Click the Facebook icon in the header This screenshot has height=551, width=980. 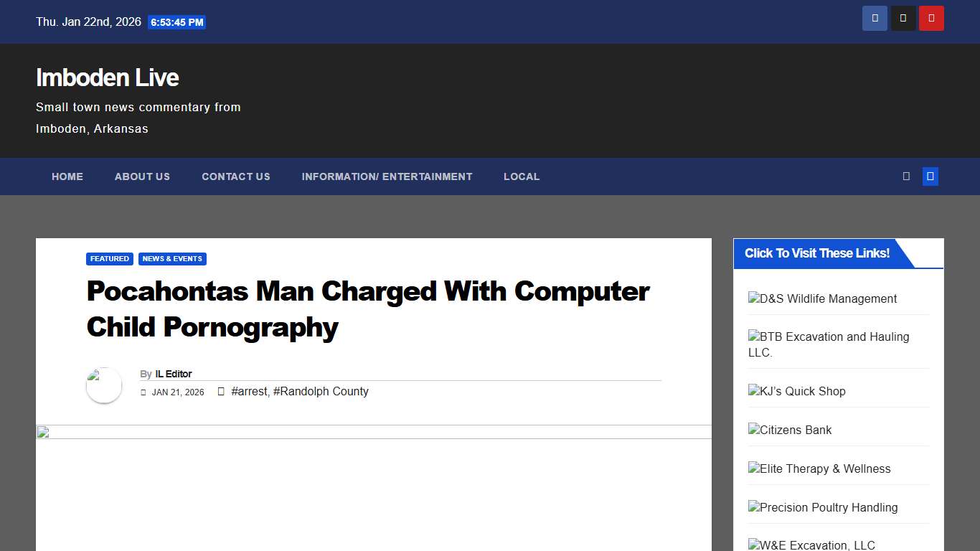[x=875, y=18]
